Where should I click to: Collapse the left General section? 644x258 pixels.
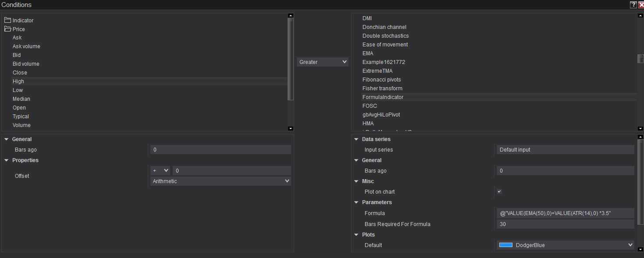[7, 139]
